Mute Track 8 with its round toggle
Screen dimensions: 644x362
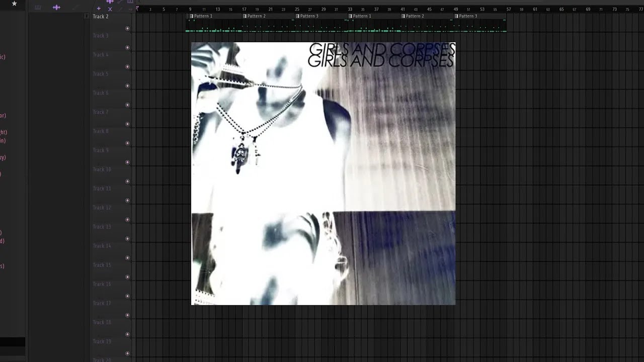pos(127,143)
